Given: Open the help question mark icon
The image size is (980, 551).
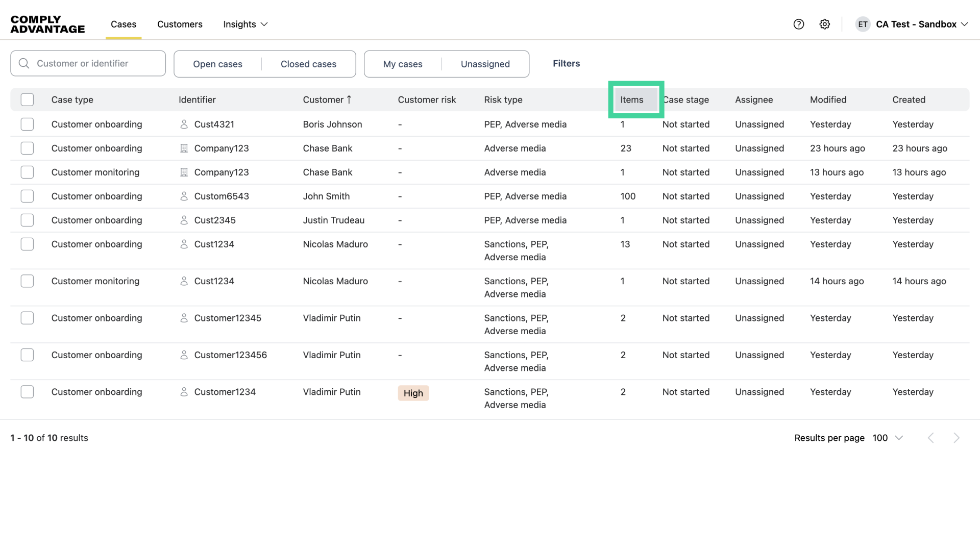Looking at the screenshot, I should click(798, 24).
